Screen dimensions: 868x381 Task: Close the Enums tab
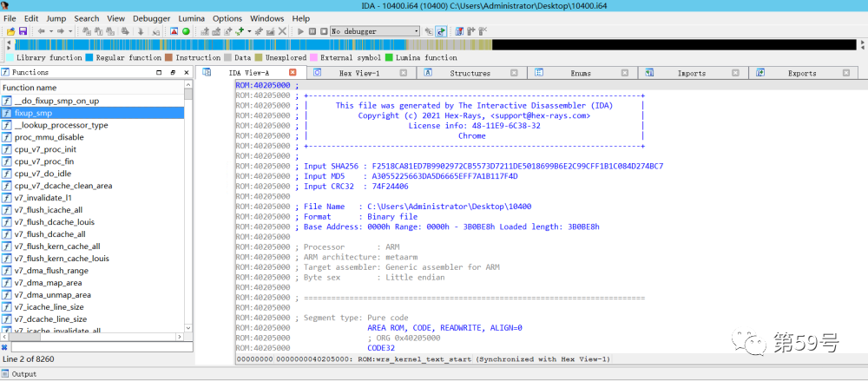tap(625, 73)
